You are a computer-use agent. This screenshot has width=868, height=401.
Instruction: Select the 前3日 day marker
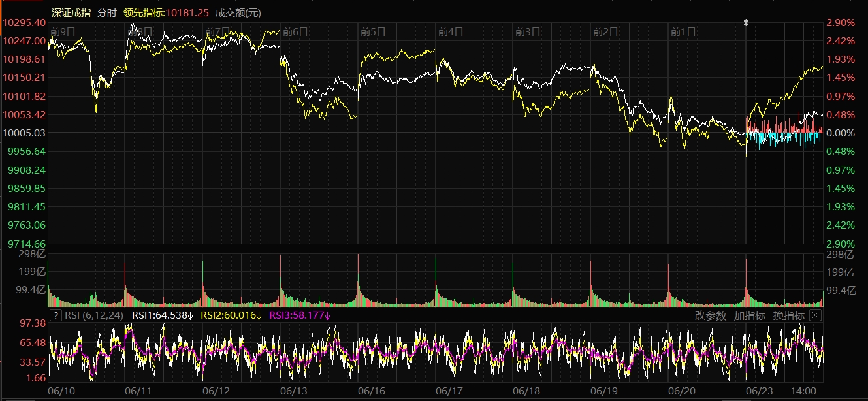(528, 31)
